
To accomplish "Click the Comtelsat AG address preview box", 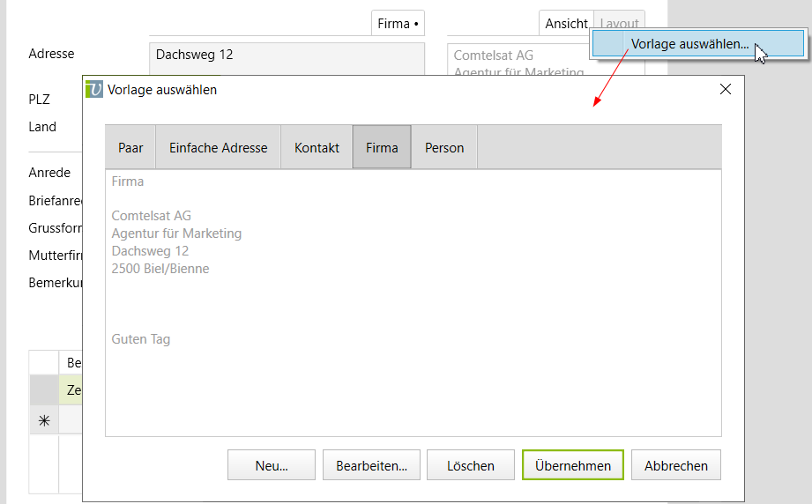I will [516, 60].
